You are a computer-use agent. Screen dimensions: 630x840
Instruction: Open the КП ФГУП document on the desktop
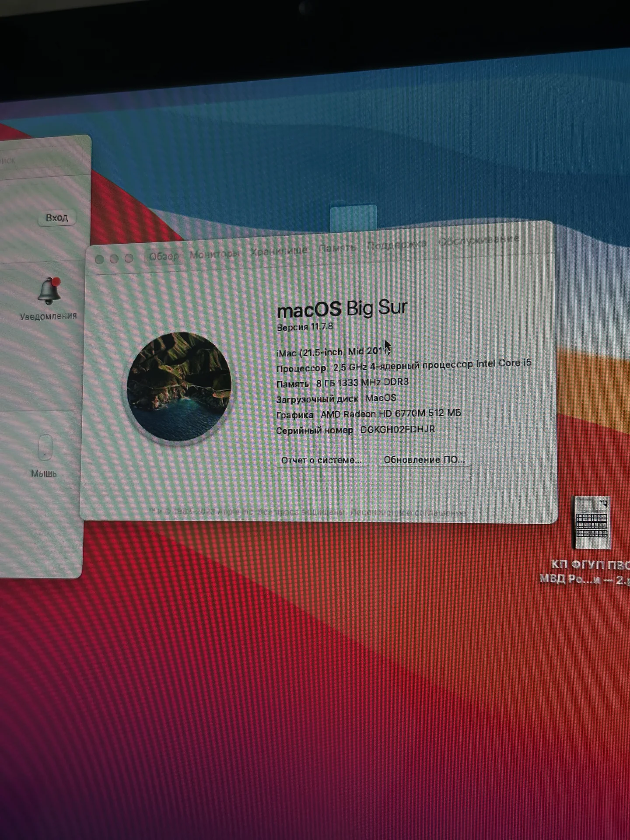tap(591, 522)
